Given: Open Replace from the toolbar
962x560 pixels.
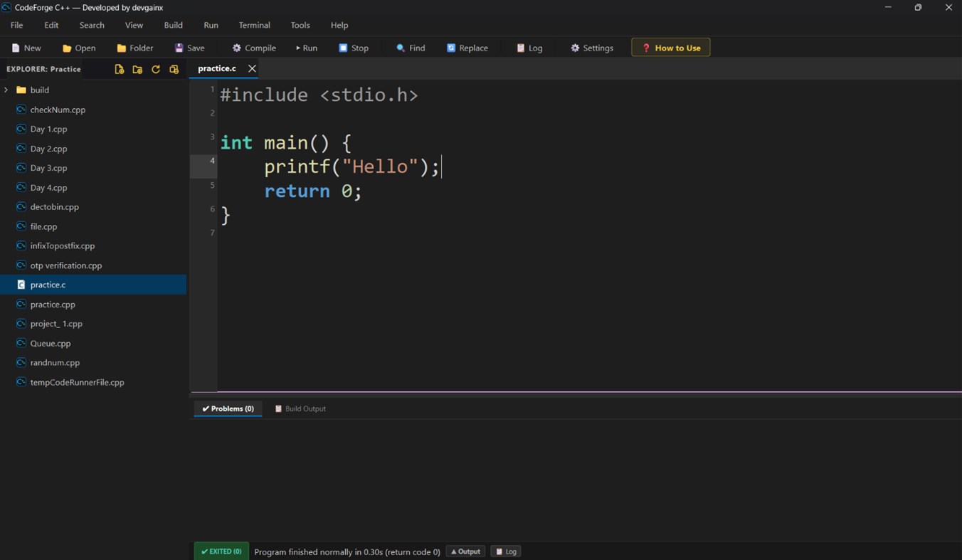Looking at the screenshot, I should point(467,48).
